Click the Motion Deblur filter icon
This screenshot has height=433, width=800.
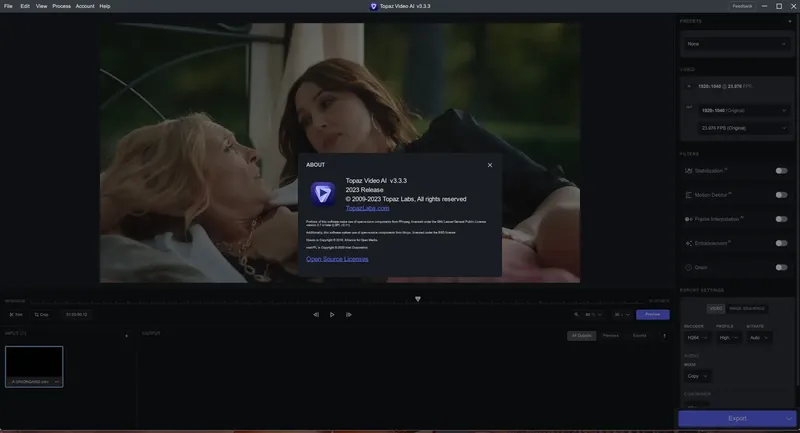[688, 195]
